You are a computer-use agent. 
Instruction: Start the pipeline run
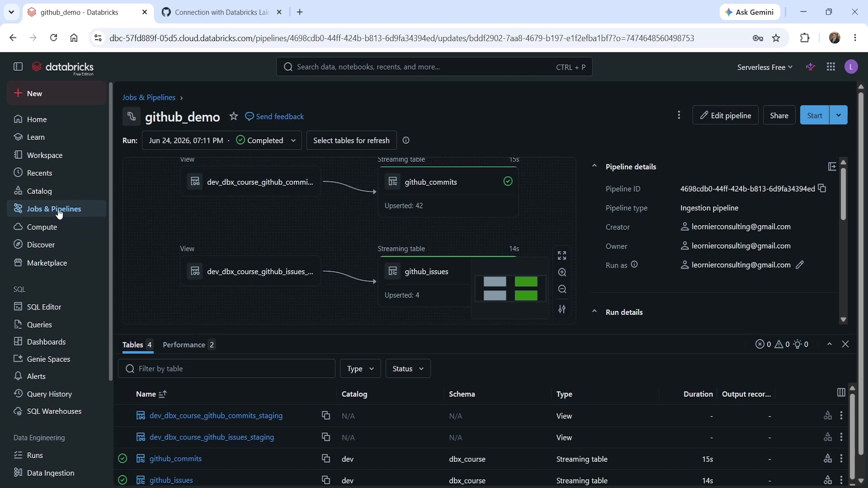tap(815, 115)
